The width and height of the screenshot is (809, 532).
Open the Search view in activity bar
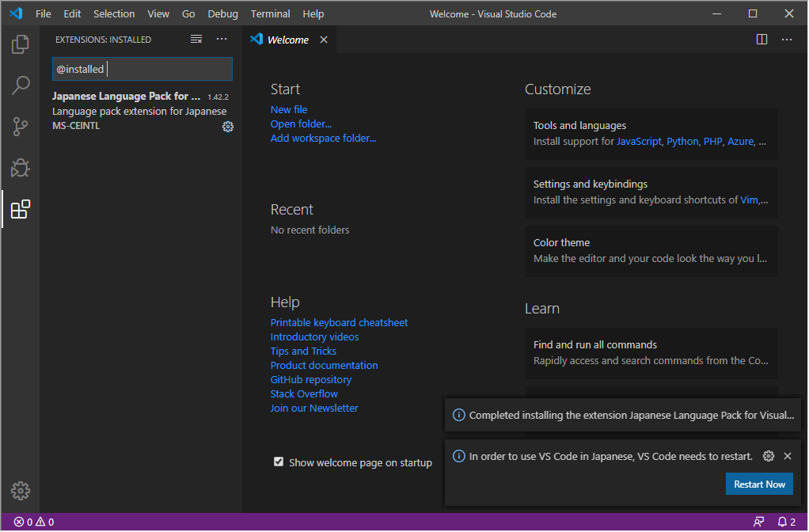(20, 85)
